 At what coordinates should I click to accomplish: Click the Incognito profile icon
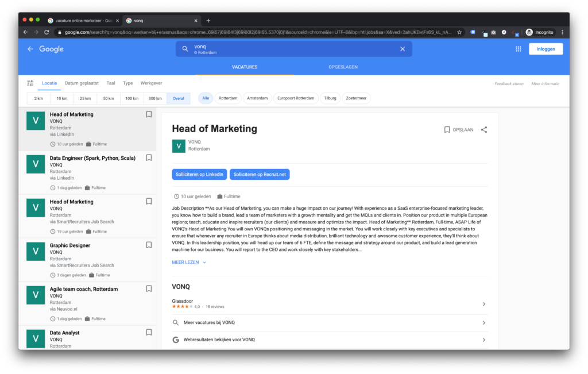pos(529,32)
